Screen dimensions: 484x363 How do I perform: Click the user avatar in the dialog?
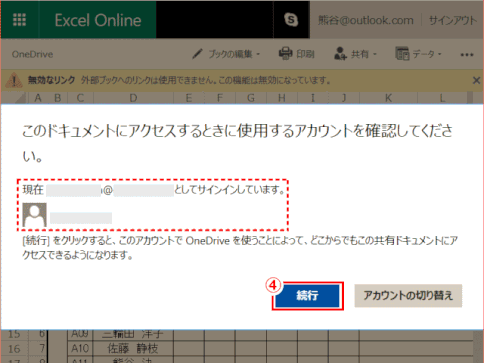[x=34, y=215]
